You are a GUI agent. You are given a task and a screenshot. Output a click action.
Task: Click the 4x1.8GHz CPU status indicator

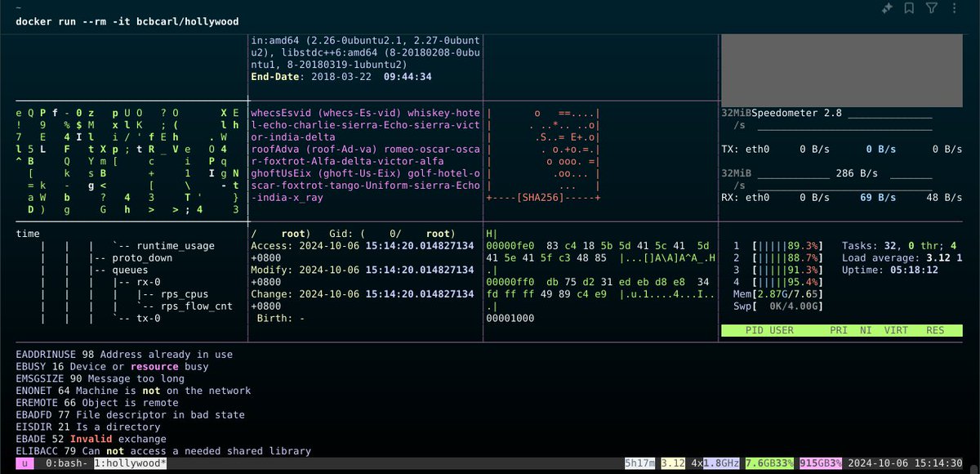click(x=716, y=463)
